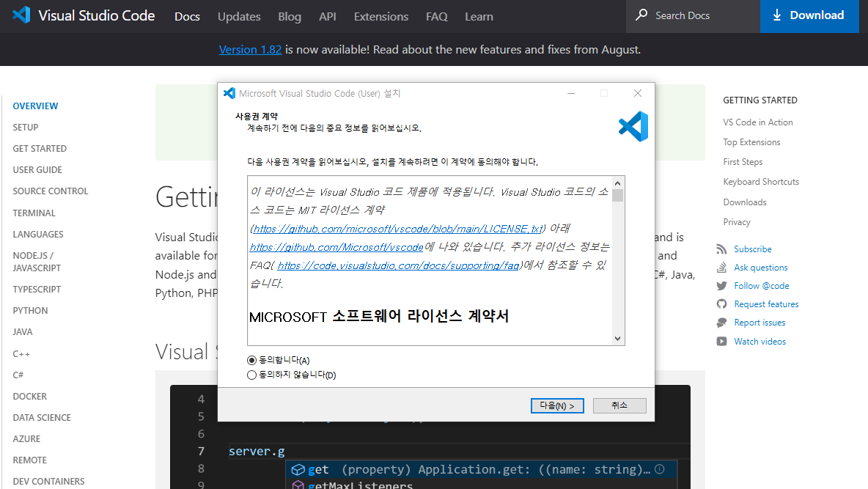This screenshot has width=868, height=489.
Task: Click the VS Code icon in installer title bar
Action: click(229, 93)
